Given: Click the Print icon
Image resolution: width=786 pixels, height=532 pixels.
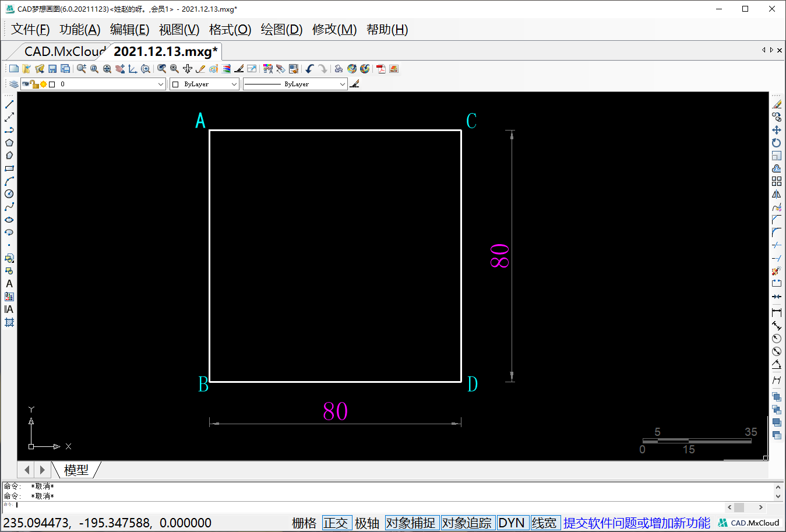Looking at the screenshot, I should coord(339,69).
